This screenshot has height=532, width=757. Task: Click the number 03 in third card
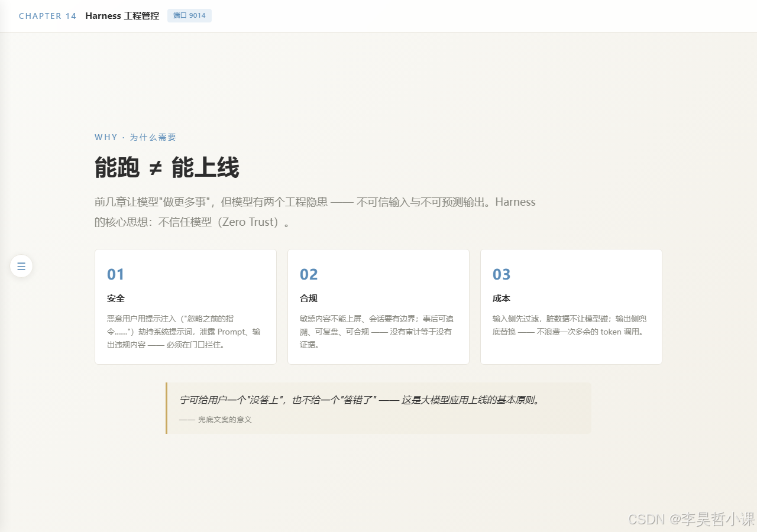(502, 274)
